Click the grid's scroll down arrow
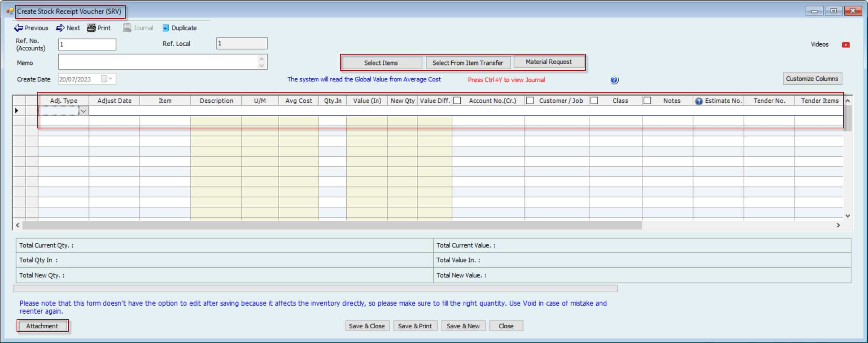Image resolution: width=868 pixels, height=343 pixels. [848, 216]
